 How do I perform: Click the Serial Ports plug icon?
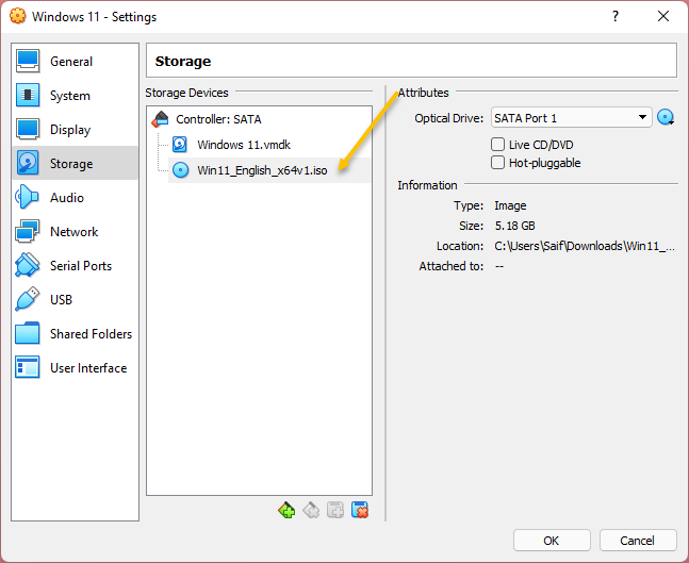27,265
